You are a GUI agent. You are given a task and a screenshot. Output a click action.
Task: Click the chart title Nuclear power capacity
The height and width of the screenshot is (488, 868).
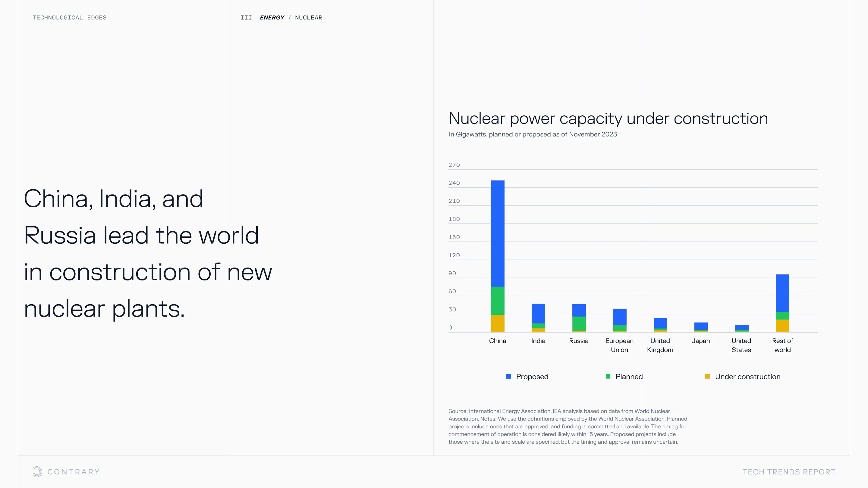pyautogui.click(x=608, y=119)
